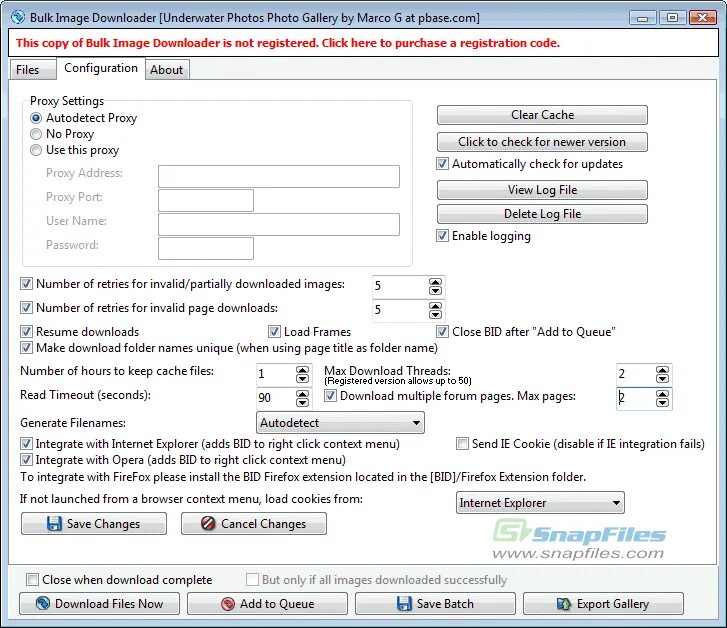The height and width of the screenshot is (628, 727).
Task: Open the About tab
Action: point(166,70)
